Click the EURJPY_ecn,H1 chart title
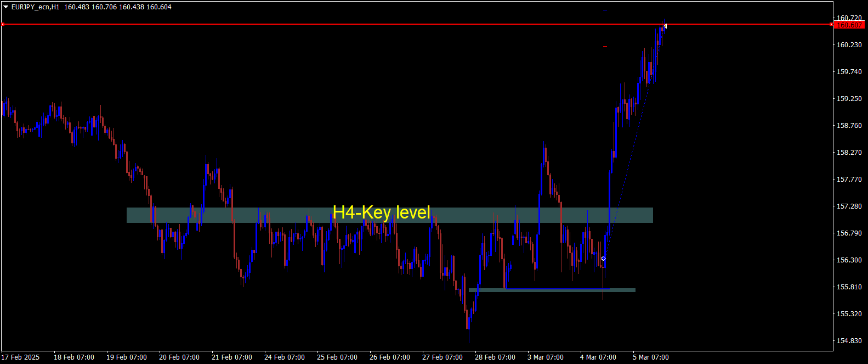 35,7
